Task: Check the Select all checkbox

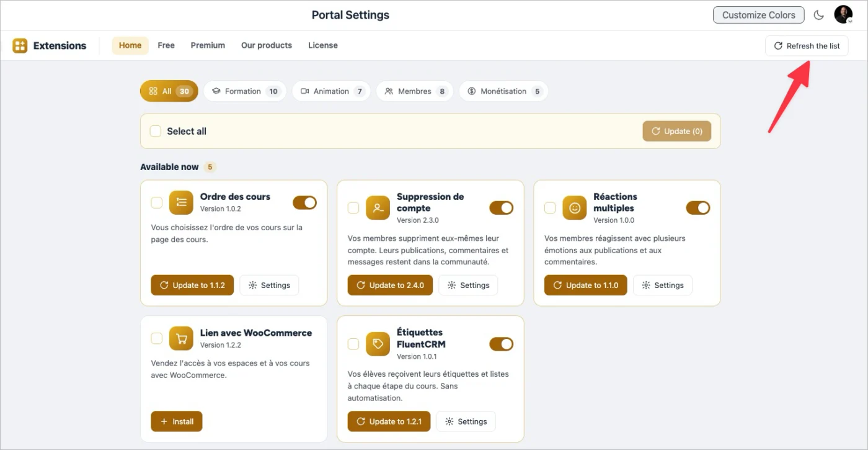Action: 156,131
